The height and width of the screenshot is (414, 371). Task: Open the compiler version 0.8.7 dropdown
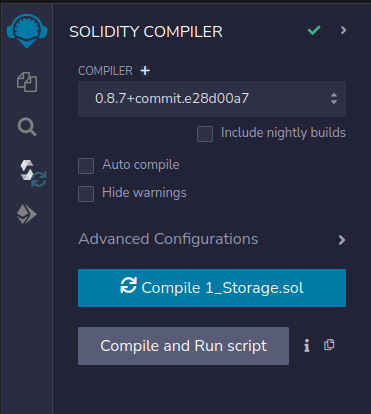pos(212,99)
